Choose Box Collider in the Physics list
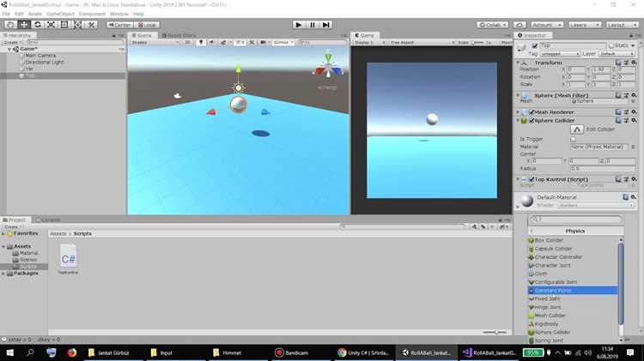Screen dimensions: 644x361 [549, 240]
